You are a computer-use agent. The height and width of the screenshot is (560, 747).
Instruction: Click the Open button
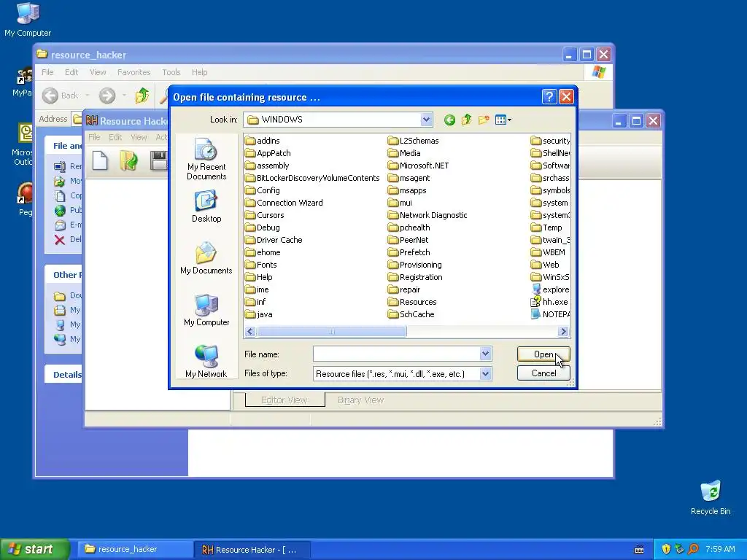543,354
